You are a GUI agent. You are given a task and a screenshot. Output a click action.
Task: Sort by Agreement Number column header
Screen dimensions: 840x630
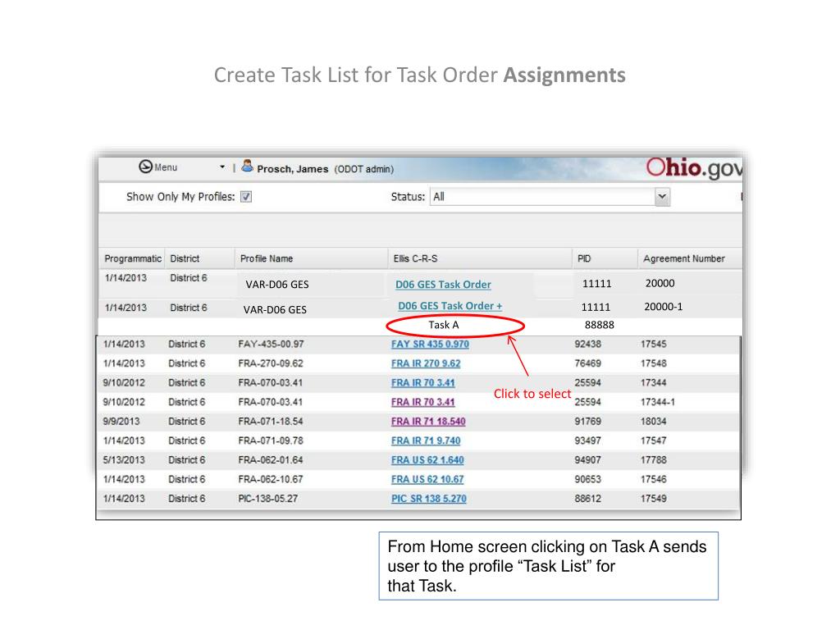pyautogui.click(x=684, y=258)
